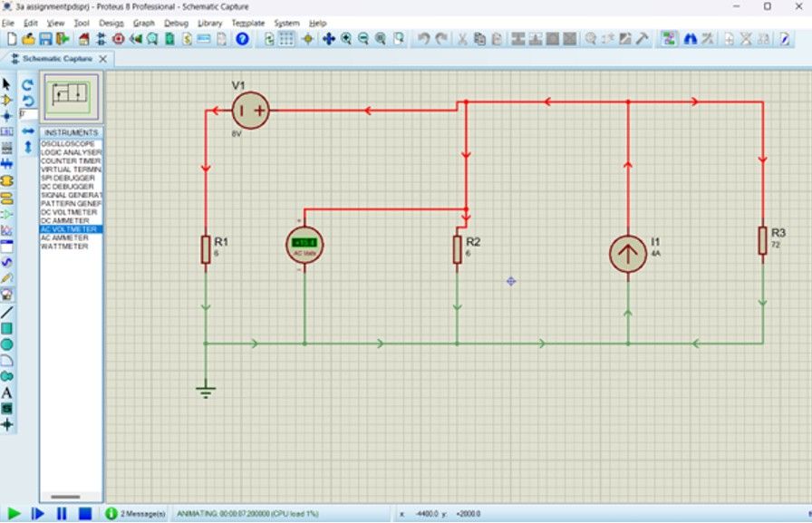Click the V1 voltage source component
The width and height of the screenshot is (812, 523).
click(x=251, y=111)
